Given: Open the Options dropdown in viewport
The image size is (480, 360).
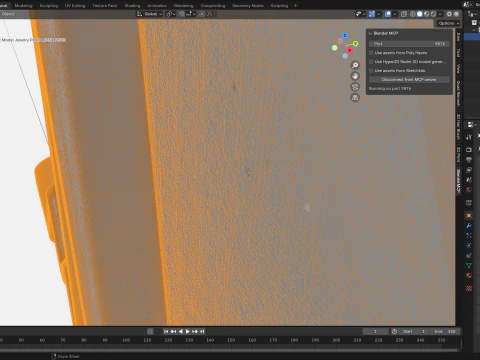Looking at the screenshot, I should point(448,23).
